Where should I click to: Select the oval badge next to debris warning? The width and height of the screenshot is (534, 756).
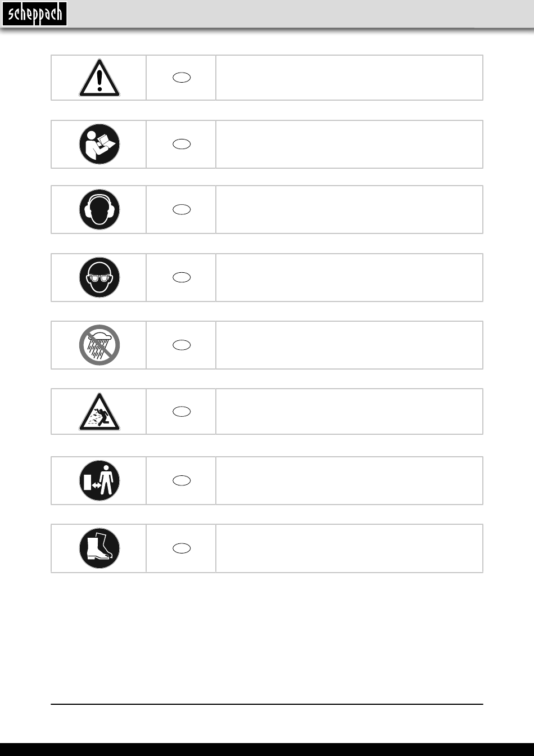click(182, 412)
